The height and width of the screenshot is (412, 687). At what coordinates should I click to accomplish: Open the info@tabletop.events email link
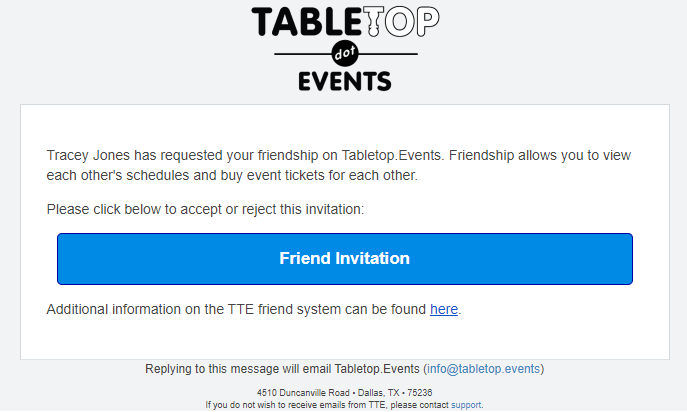pyautogui.click(x=483, y=369)
